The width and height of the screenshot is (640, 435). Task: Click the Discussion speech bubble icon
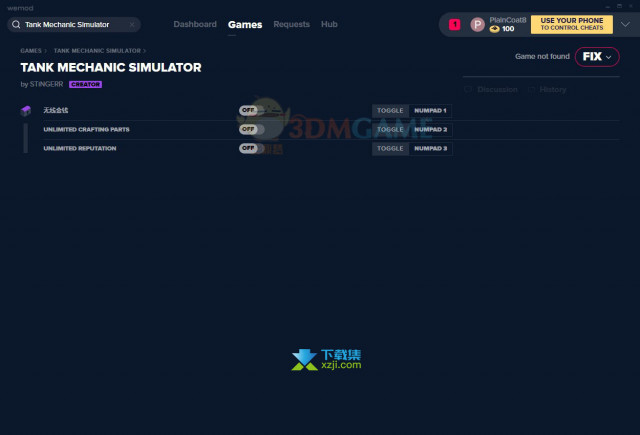(x=468, y=89)
